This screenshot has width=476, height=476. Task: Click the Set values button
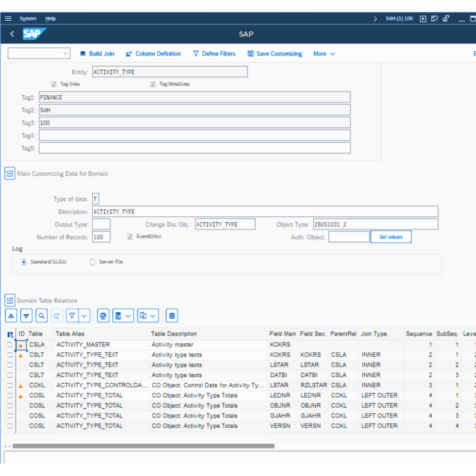(x=391, y=237)
